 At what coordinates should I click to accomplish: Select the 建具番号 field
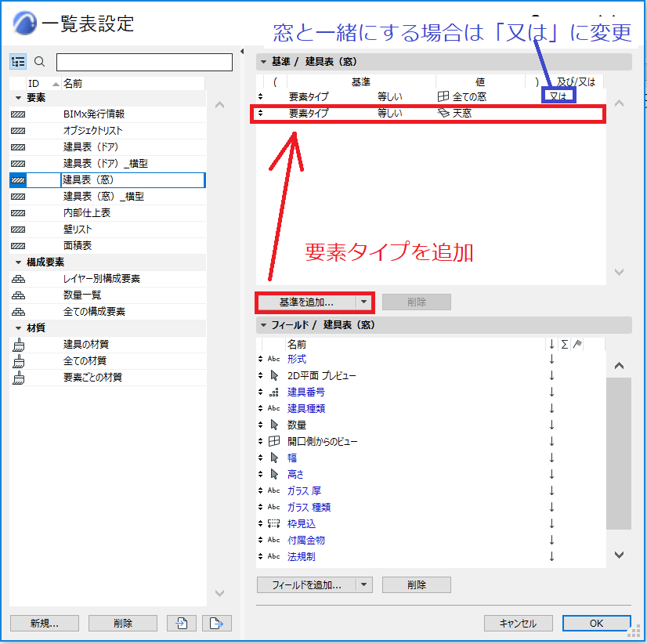[x=306, y=393]
